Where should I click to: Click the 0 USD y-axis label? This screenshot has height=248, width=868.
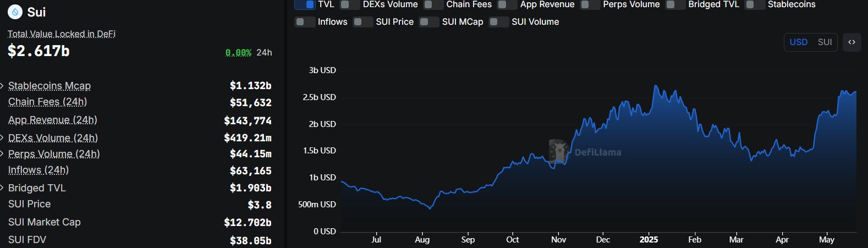click(x=325, y=232)
